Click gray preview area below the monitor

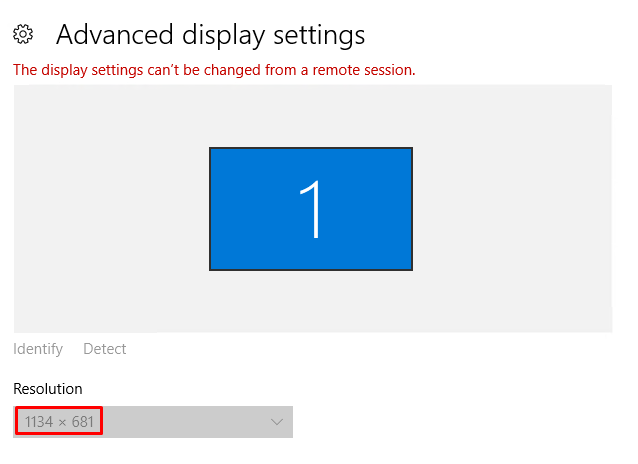pos(311,302)
